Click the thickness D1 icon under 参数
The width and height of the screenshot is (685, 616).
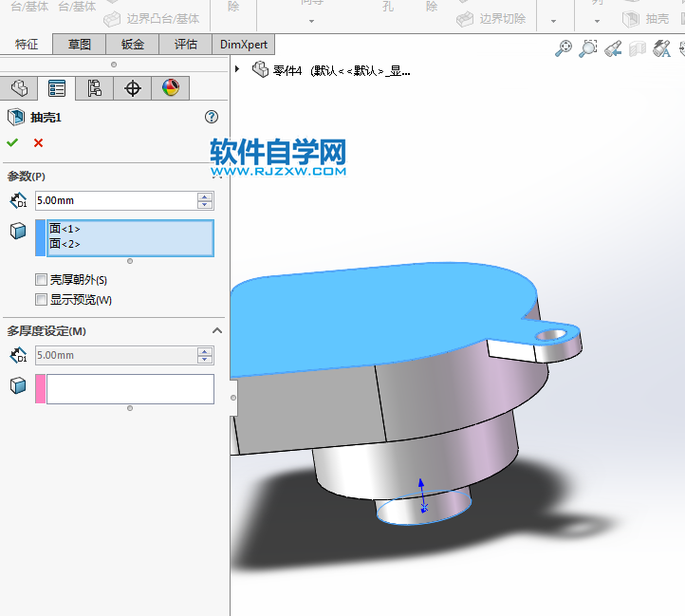pos(18,200)
